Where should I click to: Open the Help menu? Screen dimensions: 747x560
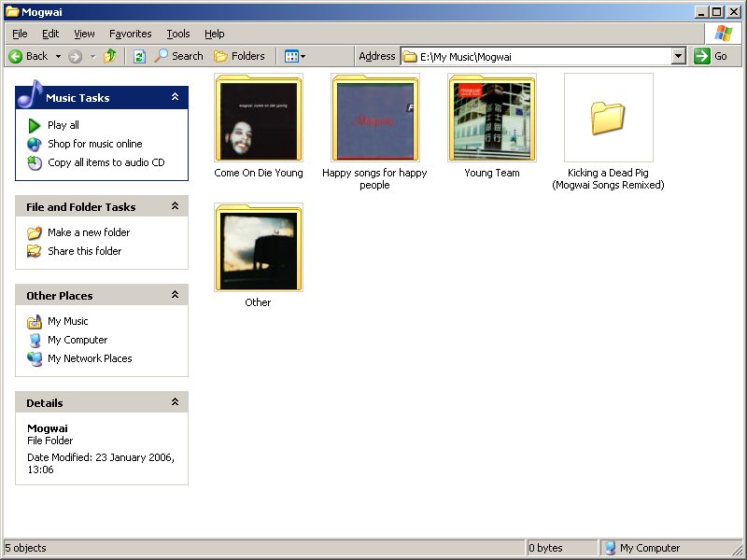[215, 34]
